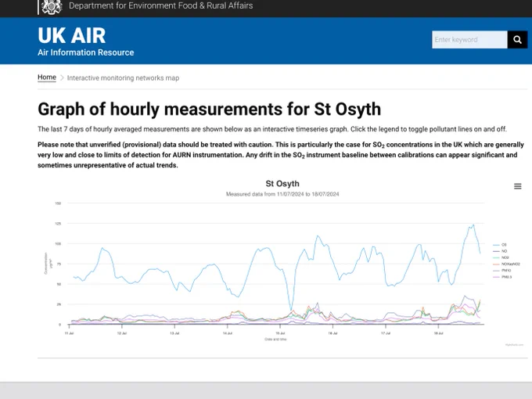This screenshot has width=532, height=399.
Task: Toggle the NO2 series in the legend
Action: tap(501, 257)
